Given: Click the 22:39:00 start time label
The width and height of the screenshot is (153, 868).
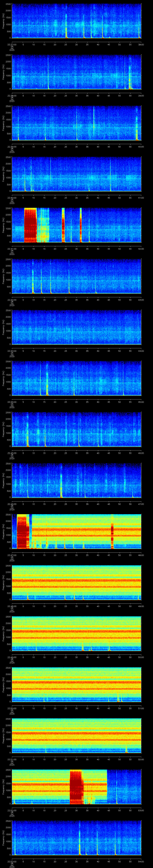Looking at the screenshot, I should [12, 147].
